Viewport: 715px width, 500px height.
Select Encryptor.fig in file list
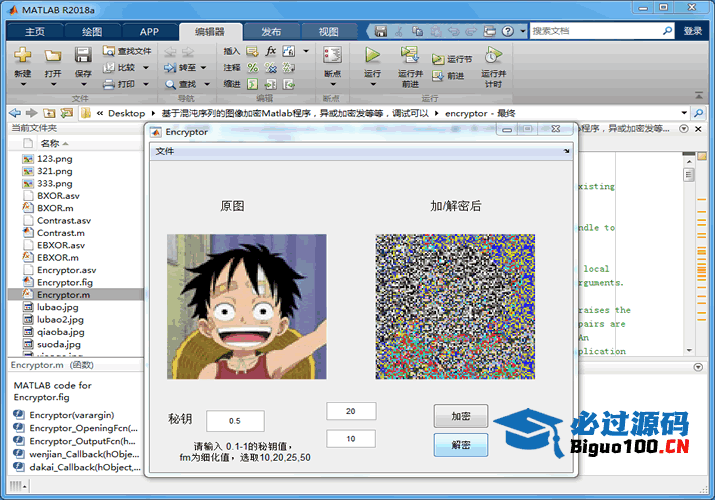[x=65, y=283]
